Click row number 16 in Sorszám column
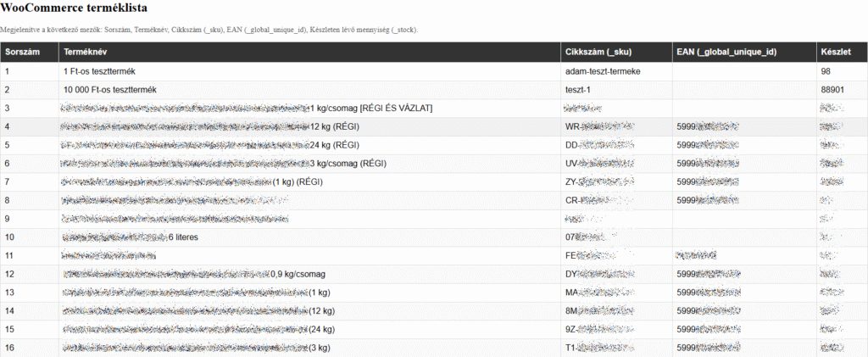Screen dimensions: 868x357 [x=10, y=348]
